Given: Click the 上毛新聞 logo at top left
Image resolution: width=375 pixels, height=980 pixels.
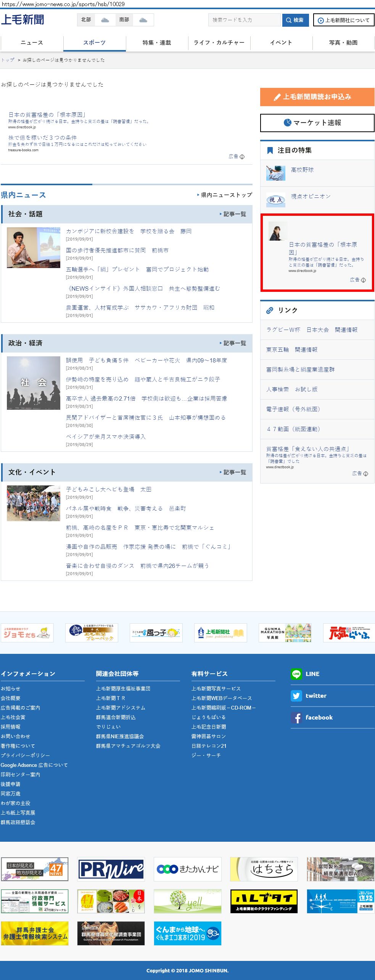Looking at the screenshot, I should (23, 20).
